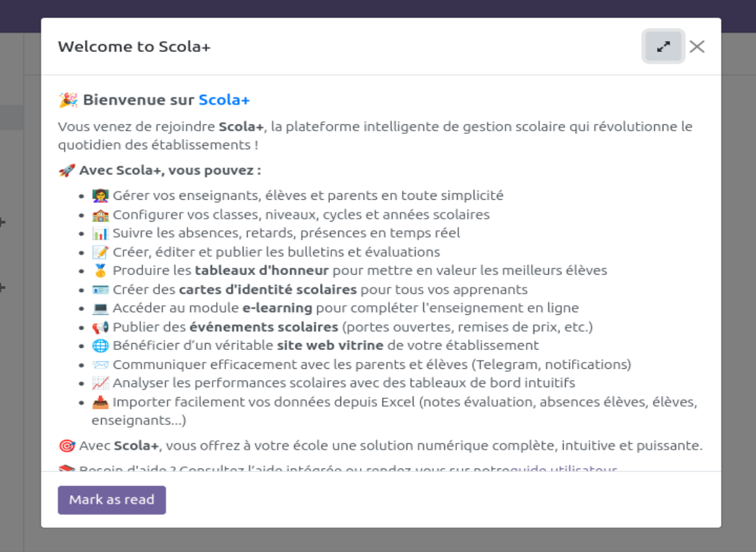Click the party popper emoji beside Bienvenue
756x552 pixels.
(x=67, y=100)
